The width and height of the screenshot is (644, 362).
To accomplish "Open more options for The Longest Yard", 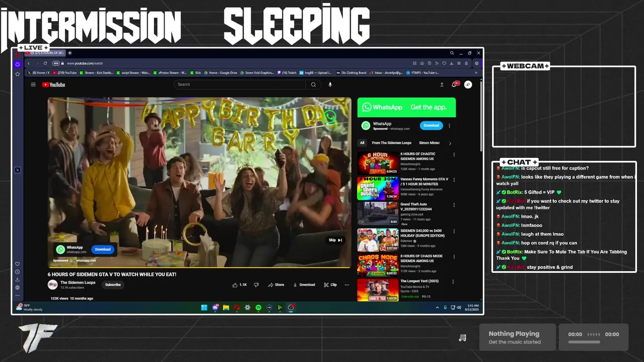I will pos(454,282).
